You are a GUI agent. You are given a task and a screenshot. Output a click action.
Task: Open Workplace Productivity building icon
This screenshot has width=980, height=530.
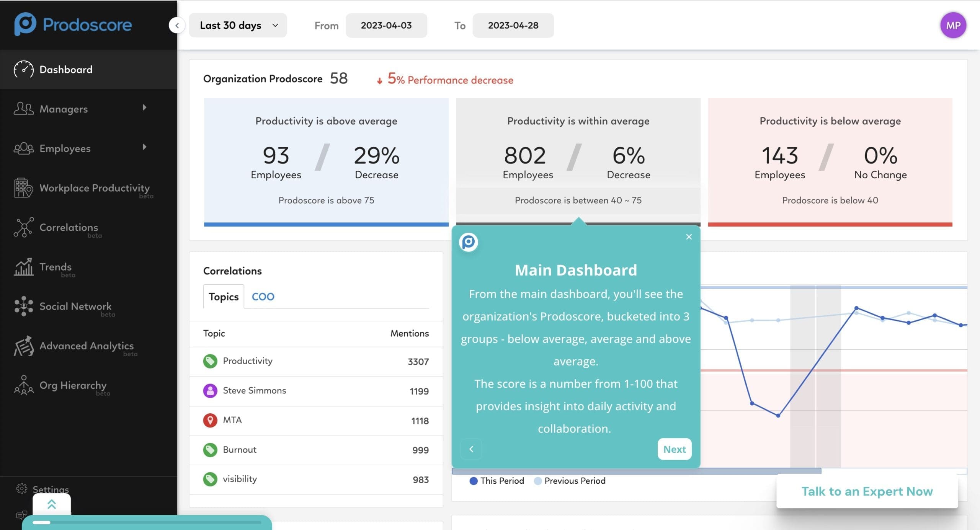click(x=23, y=188)
